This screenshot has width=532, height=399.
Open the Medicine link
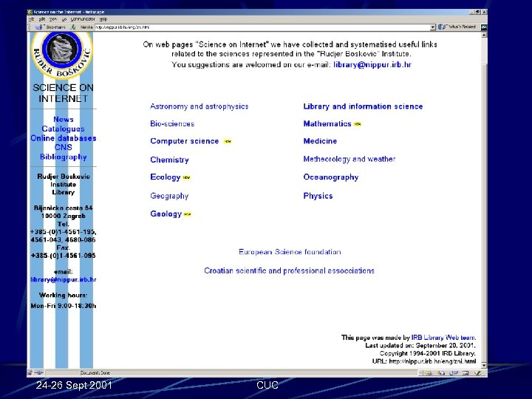coord(320,141)
